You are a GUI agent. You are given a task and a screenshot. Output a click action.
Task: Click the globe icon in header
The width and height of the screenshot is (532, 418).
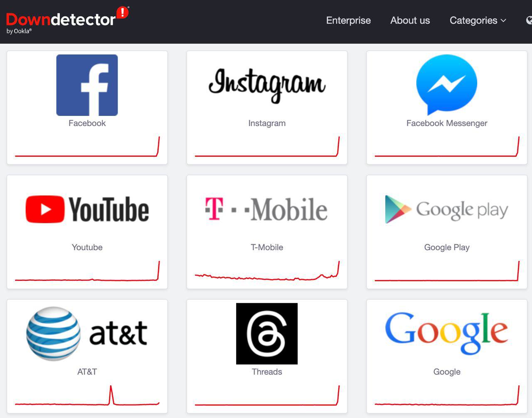529,20
